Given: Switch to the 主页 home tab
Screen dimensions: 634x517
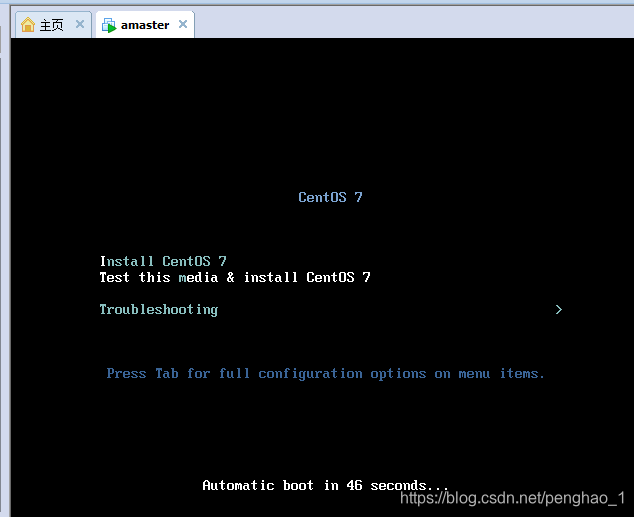Looking at the screenshot, I should pyautogui.click(x=53, y=25).
